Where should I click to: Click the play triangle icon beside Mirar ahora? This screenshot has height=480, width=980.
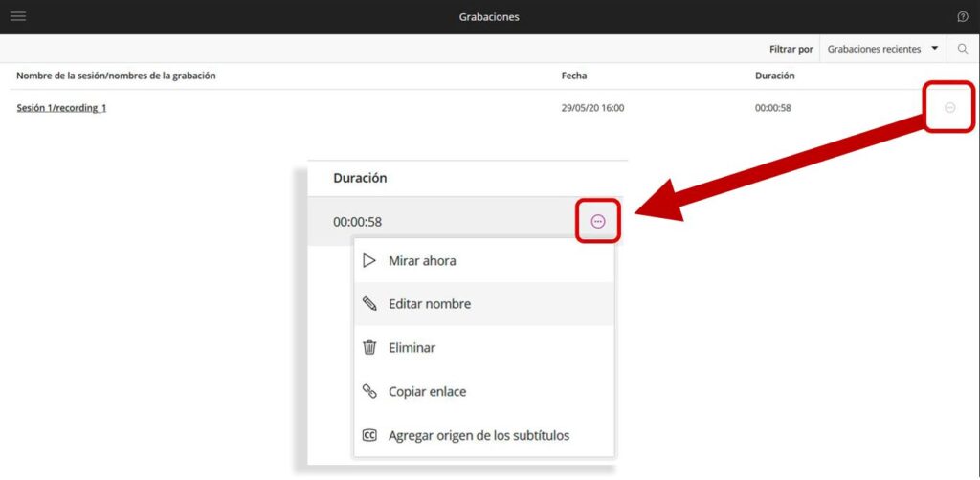pos(369,260)
